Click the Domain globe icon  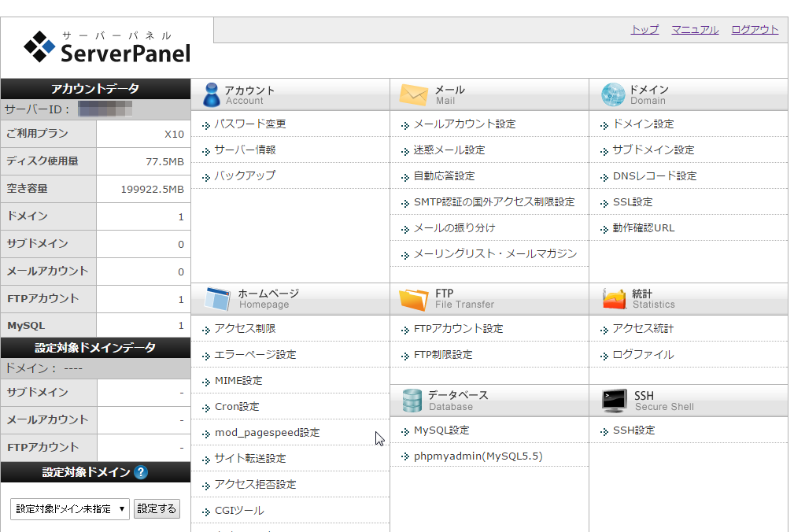pos(613,94)
